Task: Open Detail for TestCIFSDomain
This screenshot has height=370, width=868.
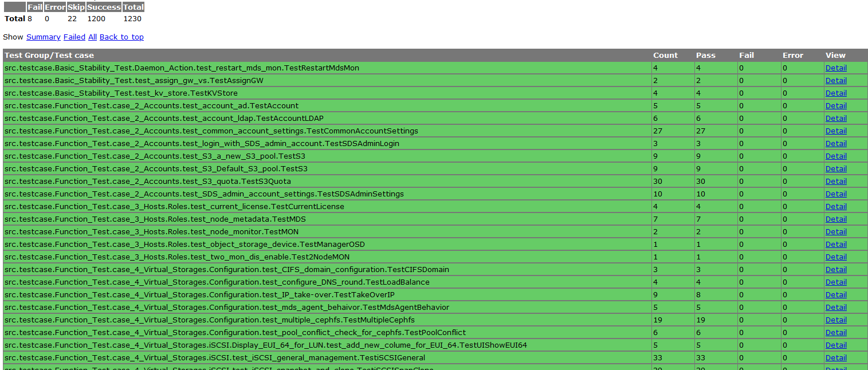Action: [835, 269]
